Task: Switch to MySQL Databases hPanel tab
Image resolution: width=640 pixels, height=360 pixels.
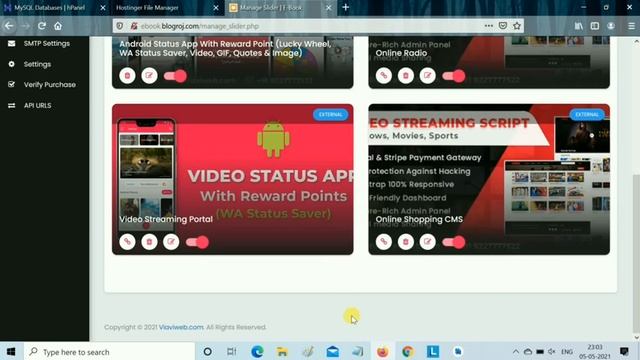Action: coord(49,7)
